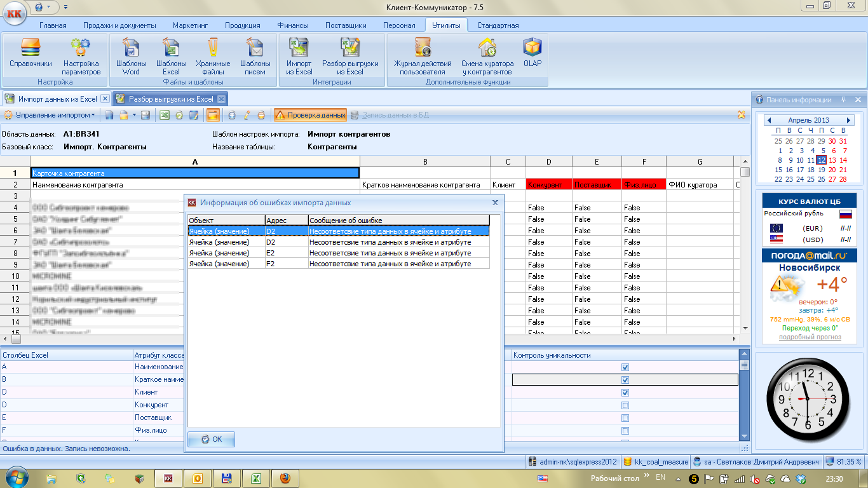Open Смена куратора у контрагентов

coord(487,56)
